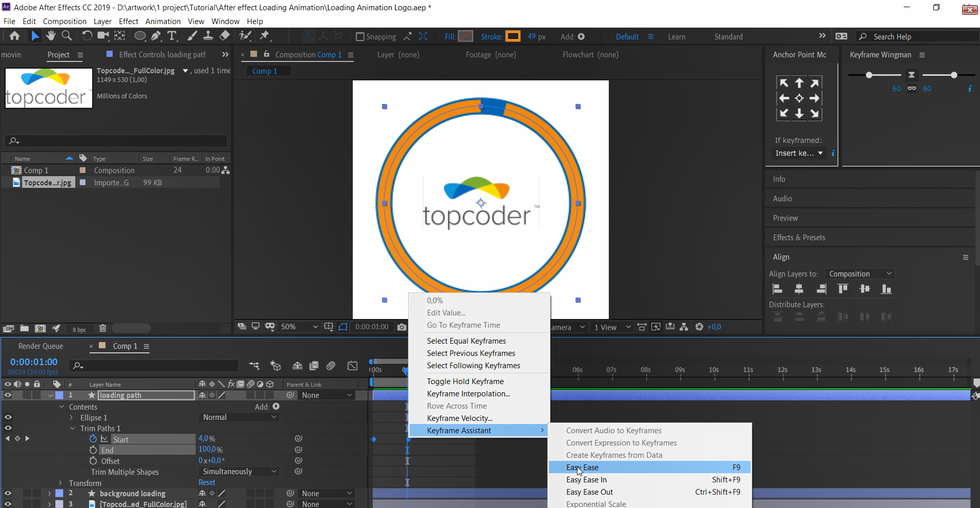Viewport: 980px width, 508px height.
Task: Switch to the Render Queue tab
Action: 40,346
